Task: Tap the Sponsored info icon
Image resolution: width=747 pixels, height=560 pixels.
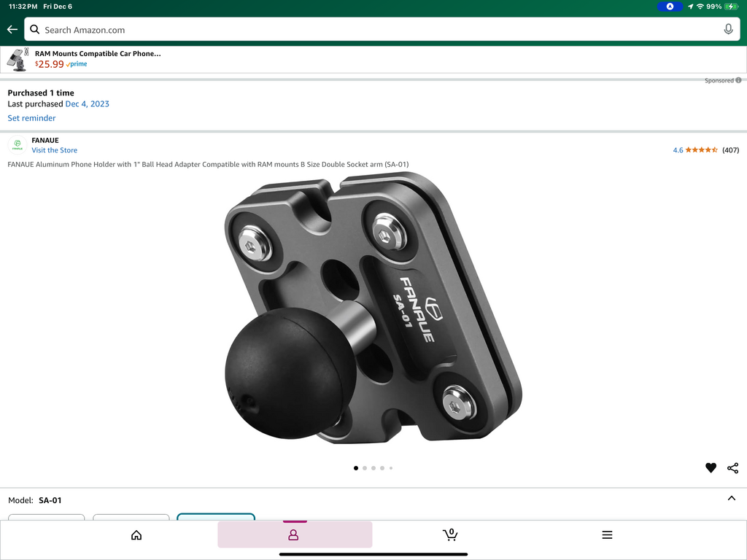Action: coord(738,80)
